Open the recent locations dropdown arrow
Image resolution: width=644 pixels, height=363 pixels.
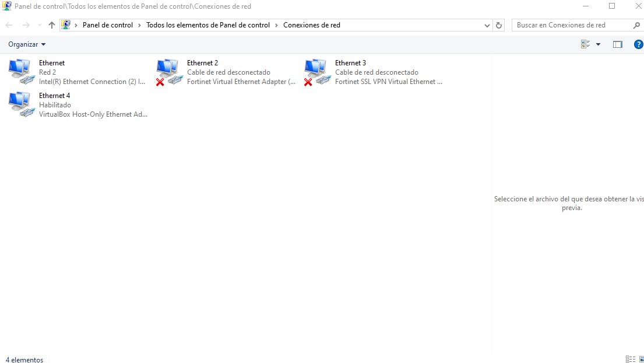40,25
